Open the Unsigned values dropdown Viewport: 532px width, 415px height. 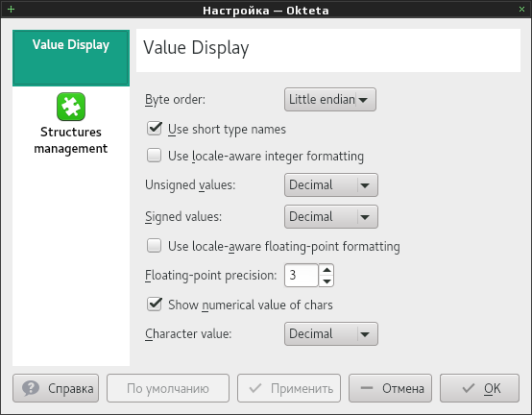coord(331,185)
